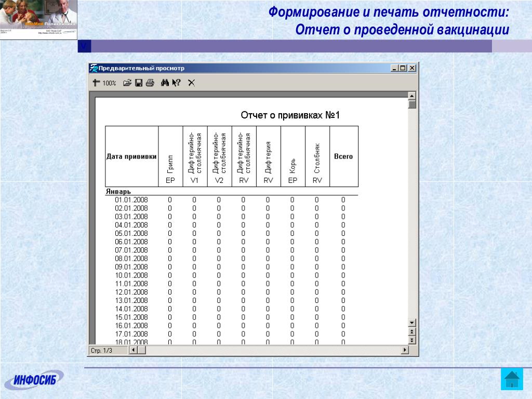Click report title 'Отчет о прививках №1'
Screen dimensions: 532x399
(290, 115)
